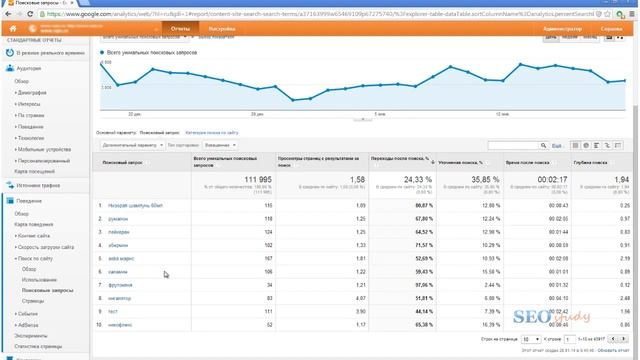Open search term in table row 5
640x360 pixels.
(x=121, y=259)
